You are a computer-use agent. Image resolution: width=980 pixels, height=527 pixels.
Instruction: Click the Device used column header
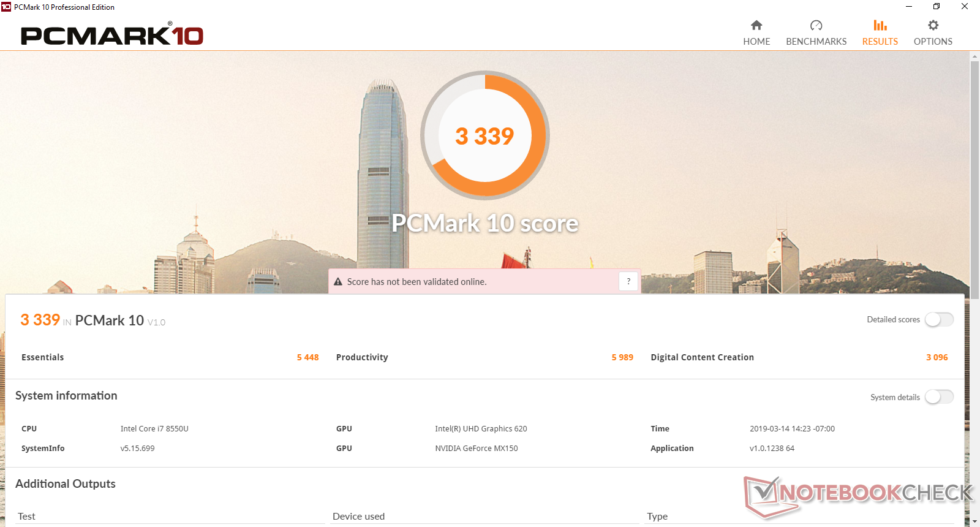coord(358,517)
